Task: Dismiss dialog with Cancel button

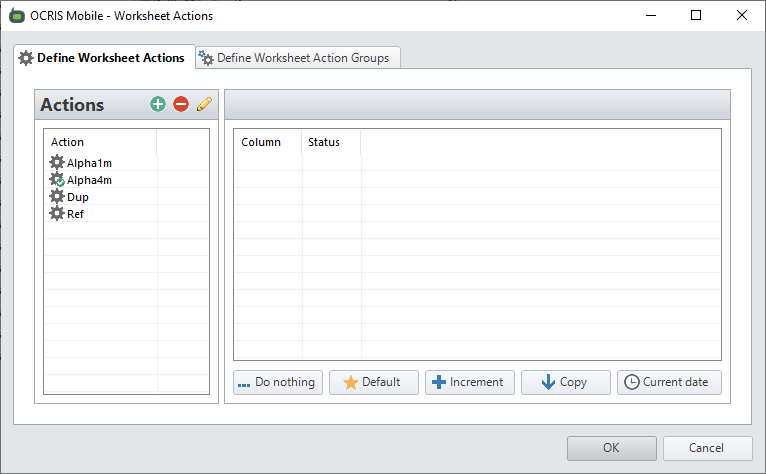Action: coord(707,448)
